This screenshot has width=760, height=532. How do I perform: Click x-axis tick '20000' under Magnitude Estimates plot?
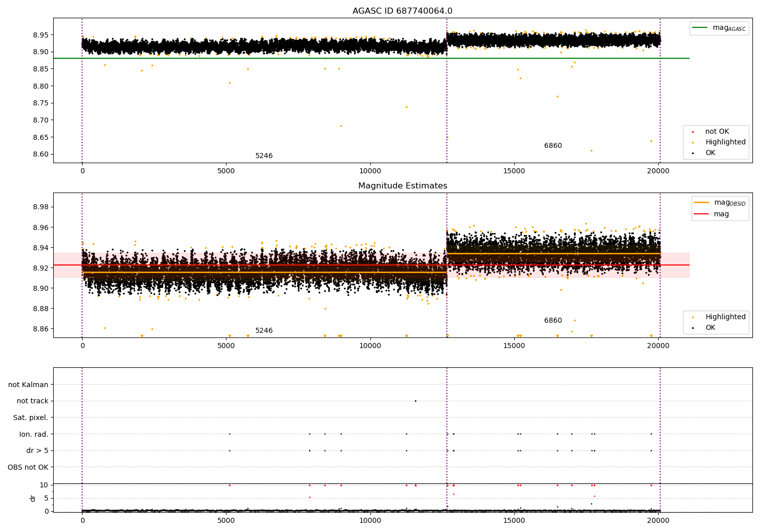pos(658,346)
